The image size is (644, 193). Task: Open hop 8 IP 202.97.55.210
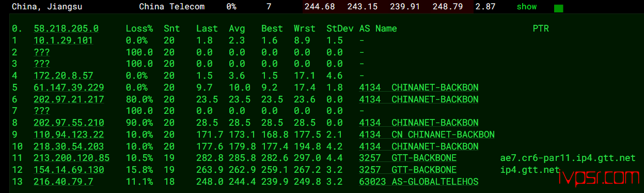tap(69, 123)
